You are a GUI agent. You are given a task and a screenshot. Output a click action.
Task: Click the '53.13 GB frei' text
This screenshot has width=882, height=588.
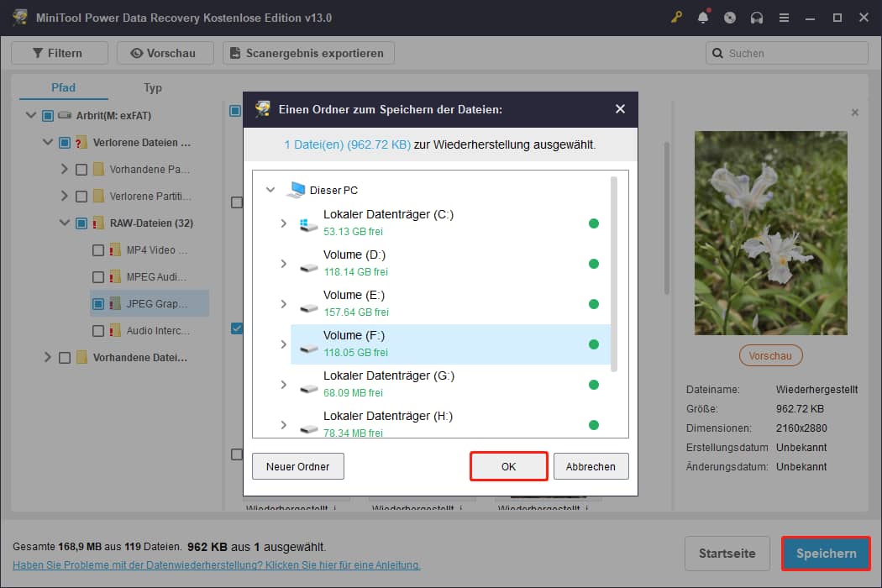coord(353,231)
